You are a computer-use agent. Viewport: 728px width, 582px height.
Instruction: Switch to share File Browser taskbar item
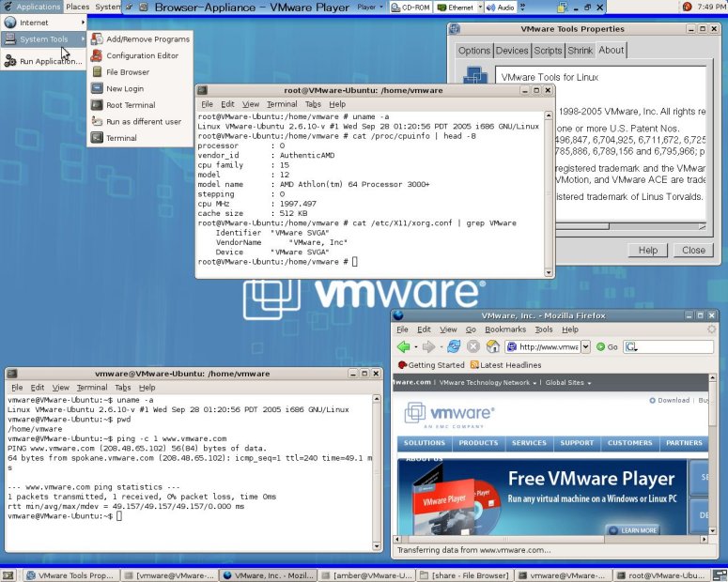click(x=465, y=575)
